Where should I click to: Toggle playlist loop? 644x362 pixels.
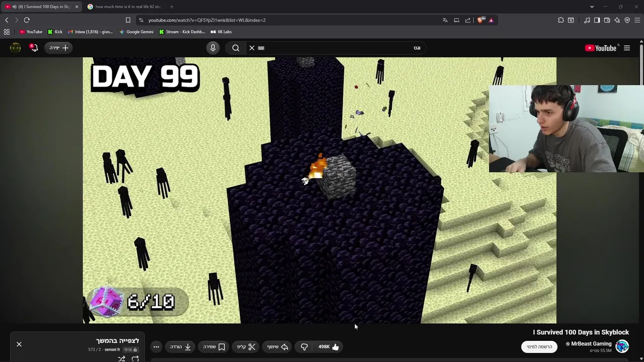click(135, 358)
